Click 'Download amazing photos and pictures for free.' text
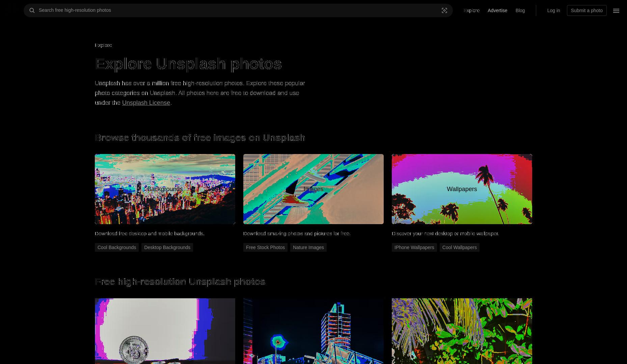Viewport: 627px width, 364px height. tap(297, 234)
